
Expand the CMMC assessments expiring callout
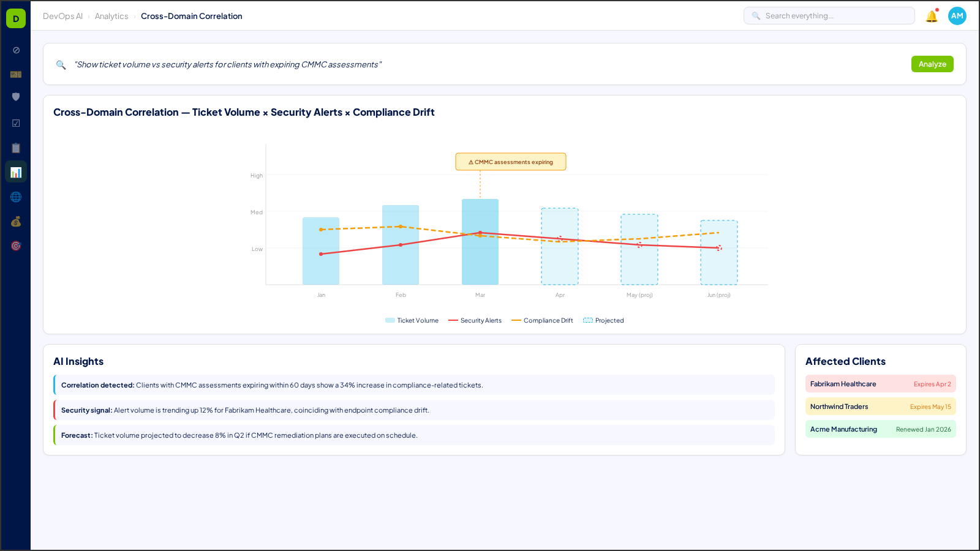tap(510, 162)
